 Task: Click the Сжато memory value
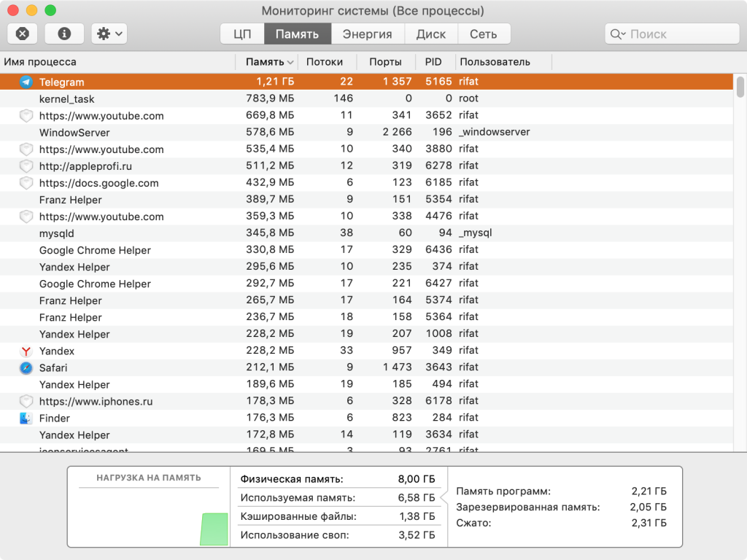pos(649,523)
